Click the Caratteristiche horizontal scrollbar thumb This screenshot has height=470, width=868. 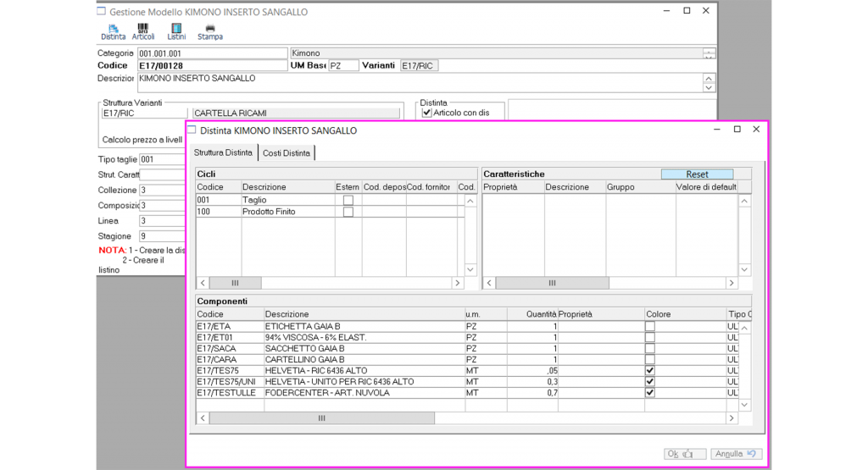click(x=553, y=283)
